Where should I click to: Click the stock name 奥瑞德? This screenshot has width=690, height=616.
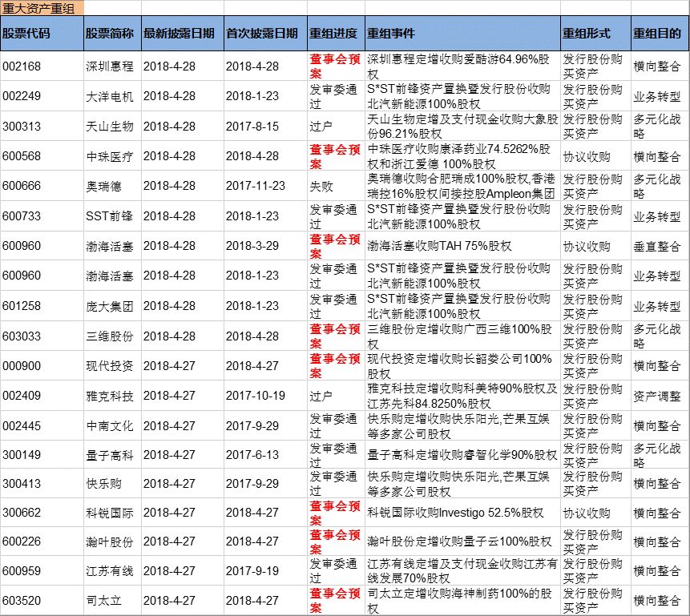click(103, 186)
